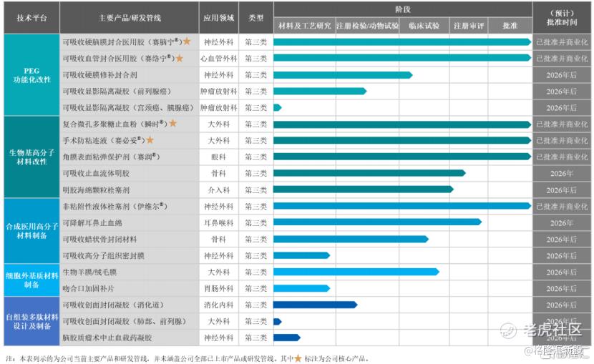The height and width of the screenshot is (364, 594).
Task: Click product name 明胶海绵颗粒栓塞剂
Action: (x=96, y=190)
